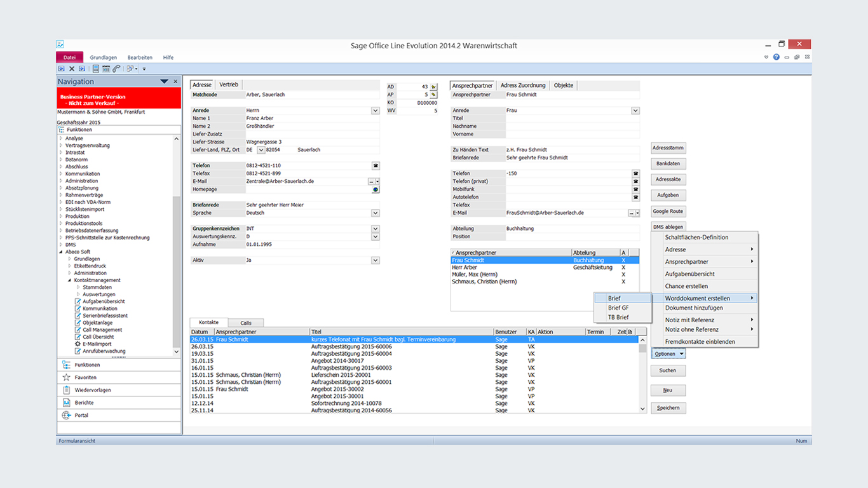868x488 pixels.
Task: Open Wiedervorlagen clipboard panel
Action: (x=119, y=390)
